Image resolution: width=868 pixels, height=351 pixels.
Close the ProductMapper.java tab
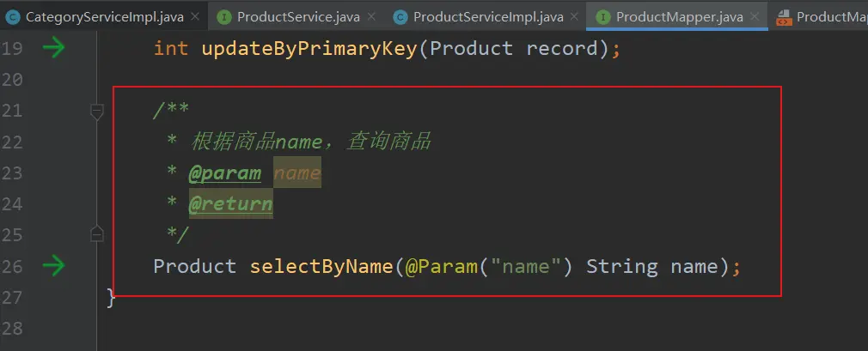(x=755, y=16)
